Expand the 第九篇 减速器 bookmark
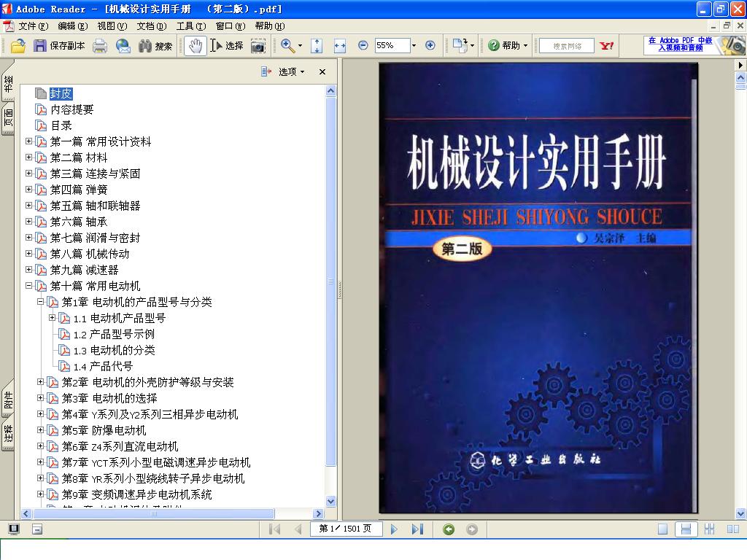This screenshot has height=560, width=747. (x=28, y=270)
